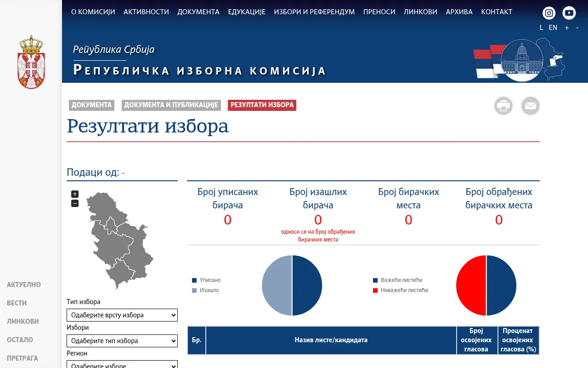588x368 pixels.
Task: Open the АРХИВА menu
Action: pyautogui.click(x=459, y=12)
